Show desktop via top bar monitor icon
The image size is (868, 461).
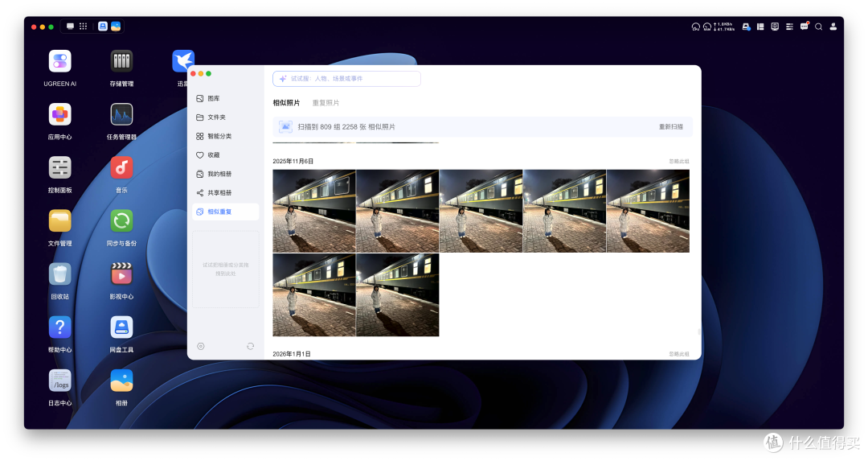tap(70, 26)
